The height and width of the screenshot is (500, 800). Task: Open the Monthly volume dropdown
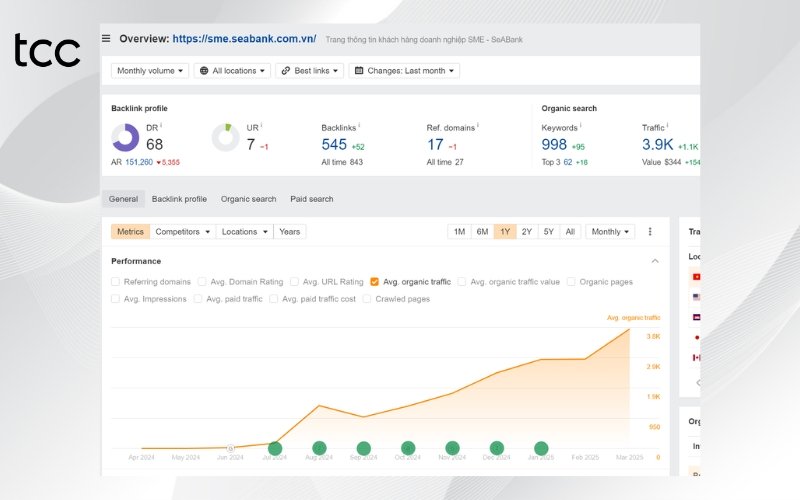pyautogui.click(x=150, y=71)
